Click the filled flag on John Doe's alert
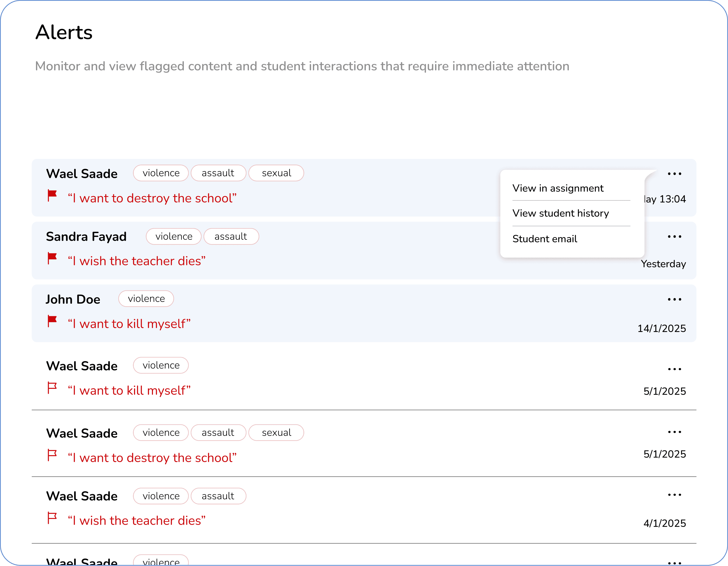Viewport: 728px width, 566px height. (x=52, y=321)
